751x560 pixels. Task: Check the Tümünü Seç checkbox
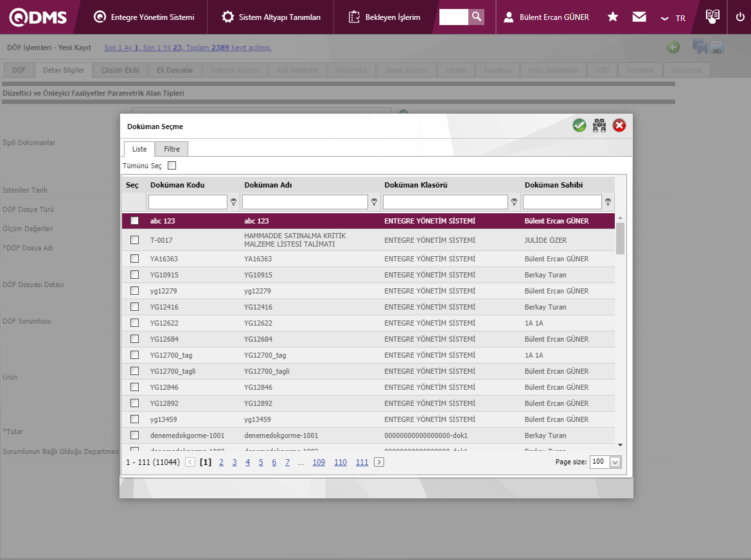point(172,166)
